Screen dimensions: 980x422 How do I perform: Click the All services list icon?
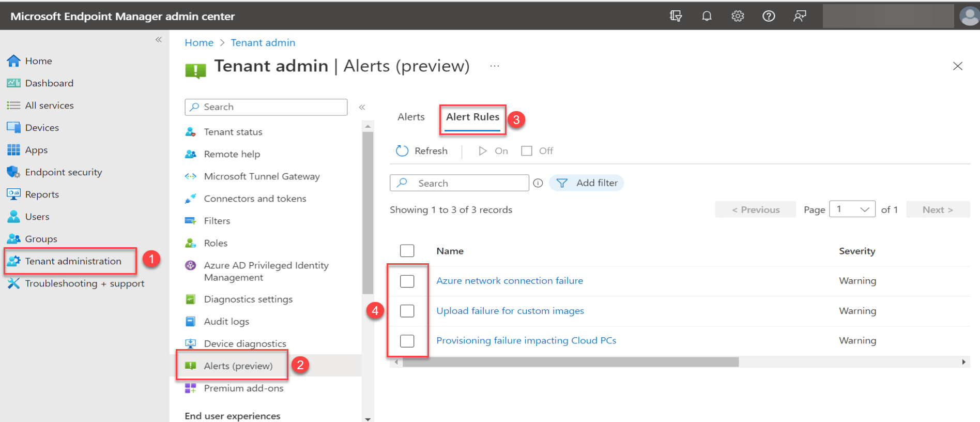[x=13, y=106]
